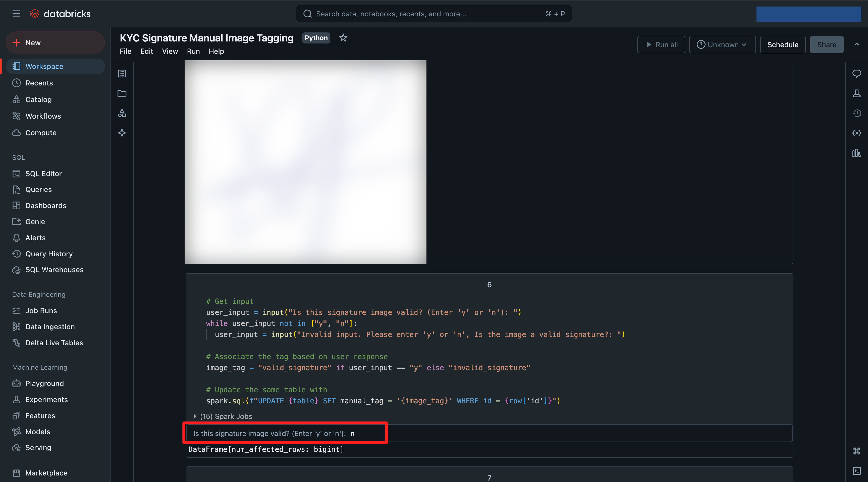Click the Run all button
The height and width of the screenshot is (482, 868).
661,44
